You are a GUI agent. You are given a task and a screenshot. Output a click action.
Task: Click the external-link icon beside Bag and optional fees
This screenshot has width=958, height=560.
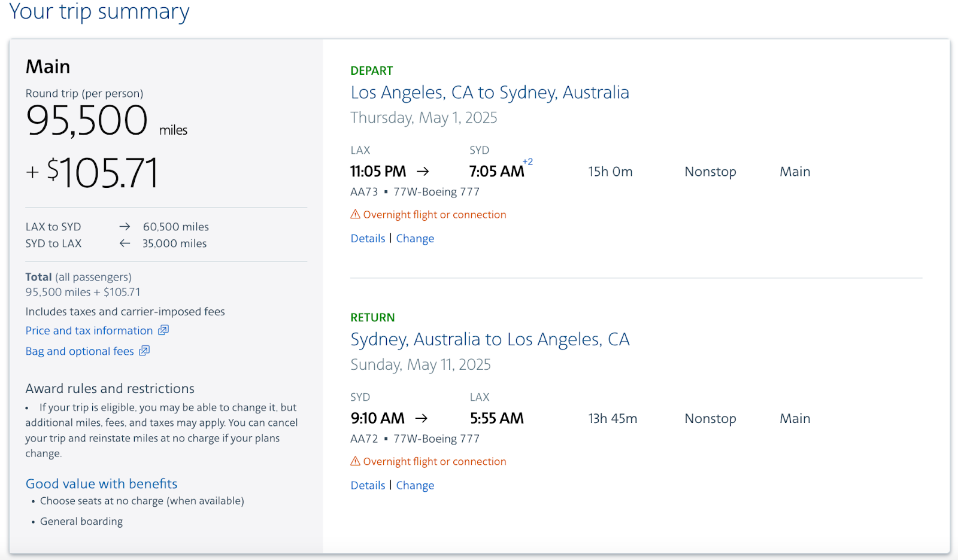(144, 351)
